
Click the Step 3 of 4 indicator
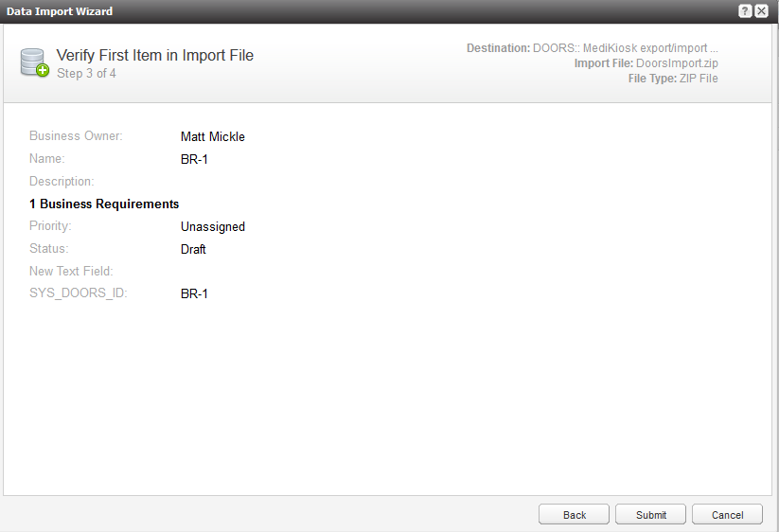86,73
